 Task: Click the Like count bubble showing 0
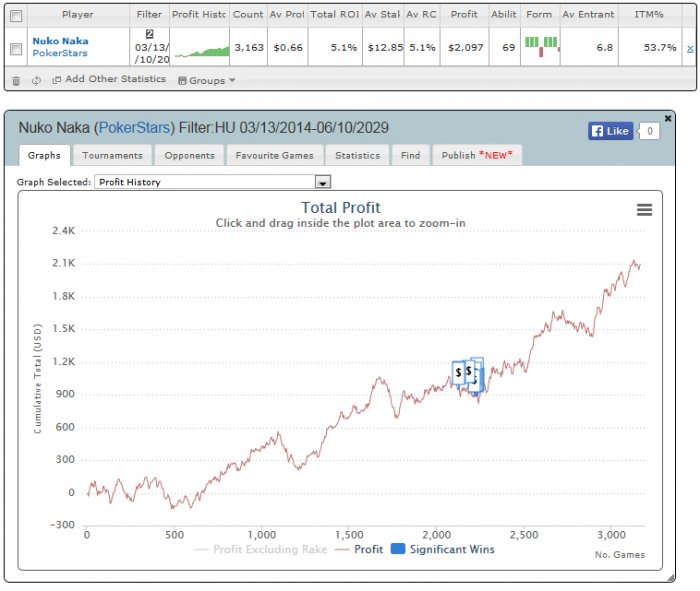pos(649,131)
